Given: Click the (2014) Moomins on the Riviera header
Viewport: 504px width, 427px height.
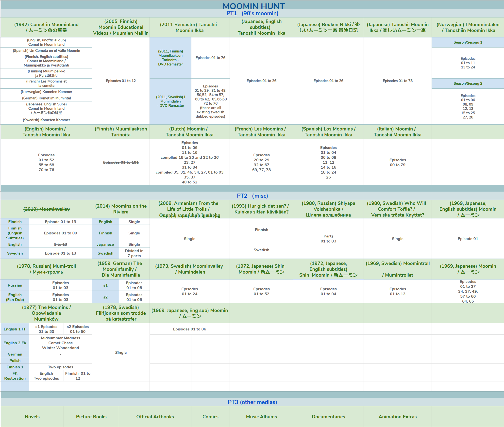Looking at the screenshot, I should pos(121,209).
